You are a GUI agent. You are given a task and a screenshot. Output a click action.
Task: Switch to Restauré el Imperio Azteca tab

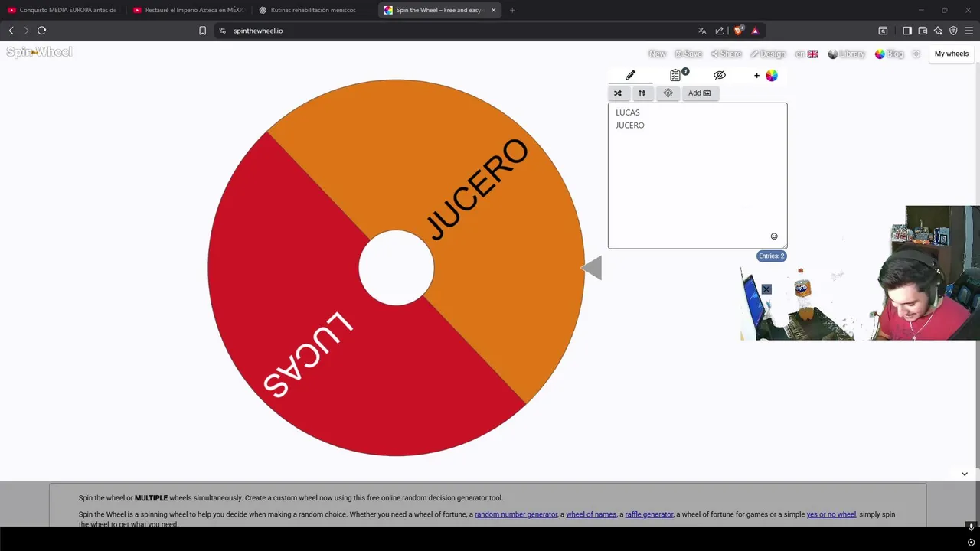pos(188,10)
